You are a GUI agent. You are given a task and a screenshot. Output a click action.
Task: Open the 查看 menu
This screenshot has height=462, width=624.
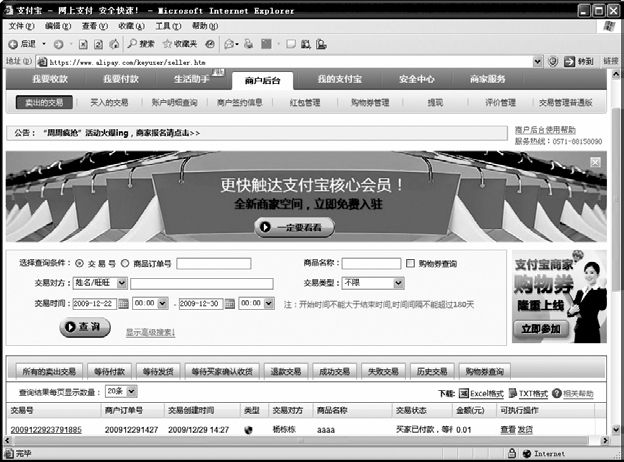[x=95, y=26]
